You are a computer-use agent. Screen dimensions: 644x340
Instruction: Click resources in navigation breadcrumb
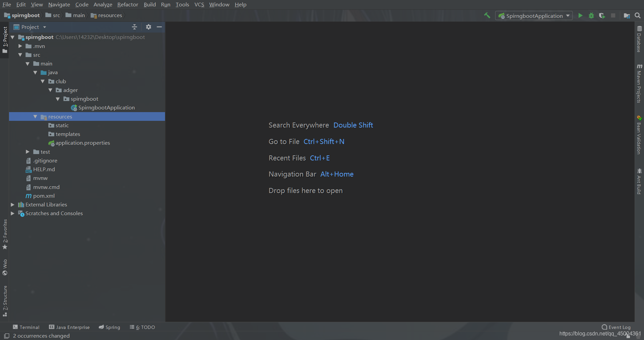pos(106,15)
